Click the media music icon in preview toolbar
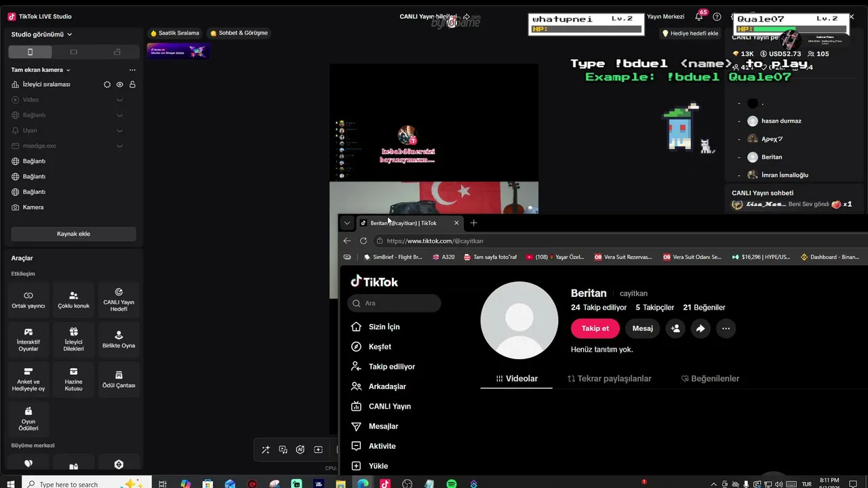Viewport: 868px width, 488px height. (283, 449)
